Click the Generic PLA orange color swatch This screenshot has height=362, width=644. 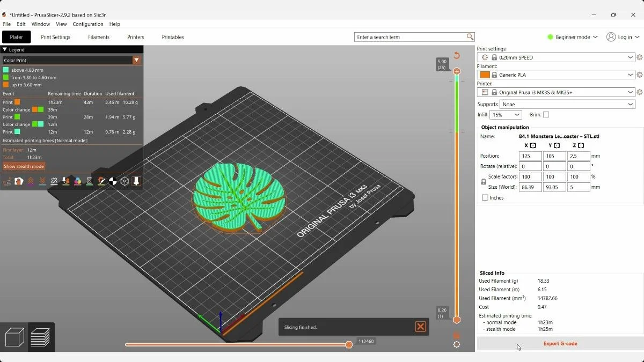pos(485,75)
